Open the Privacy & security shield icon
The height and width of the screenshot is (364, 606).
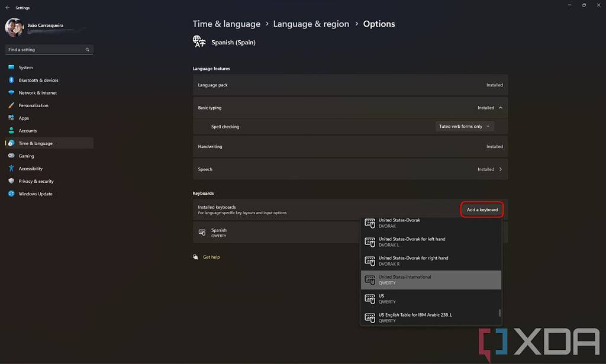pos(11,181)
